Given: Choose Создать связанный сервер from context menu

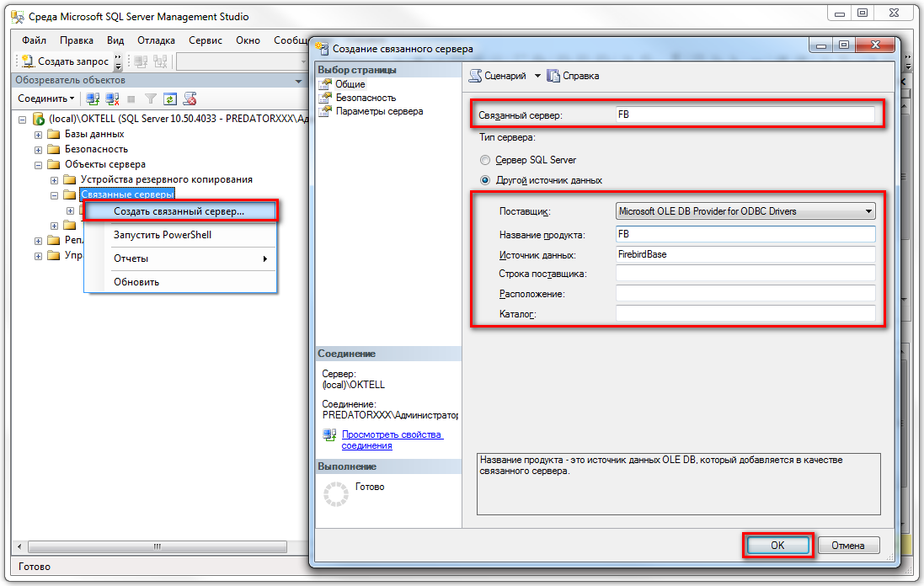Looking at the screenshot, I should tap(179, 211).
